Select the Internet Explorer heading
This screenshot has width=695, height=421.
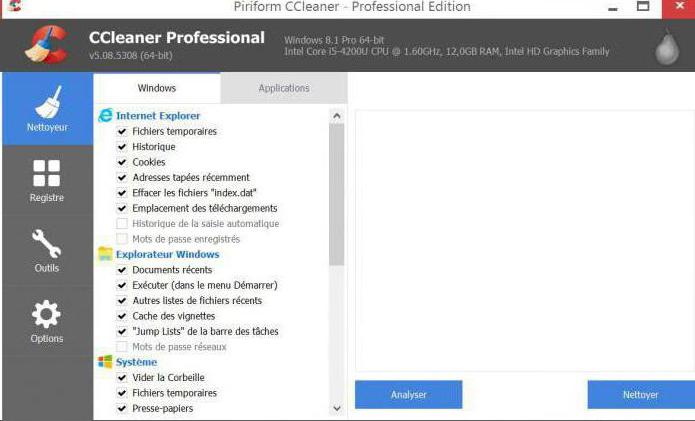pos(158,116)
